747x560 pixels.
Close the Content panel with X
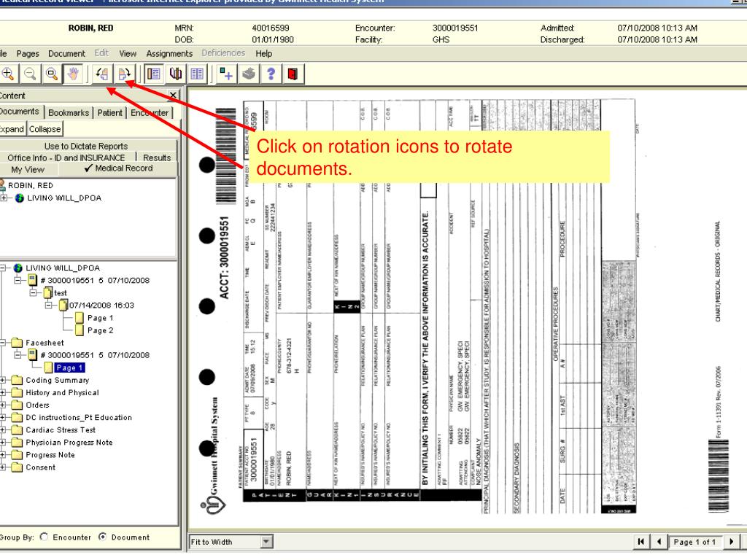pyautogui.click(x=173, y=96)
